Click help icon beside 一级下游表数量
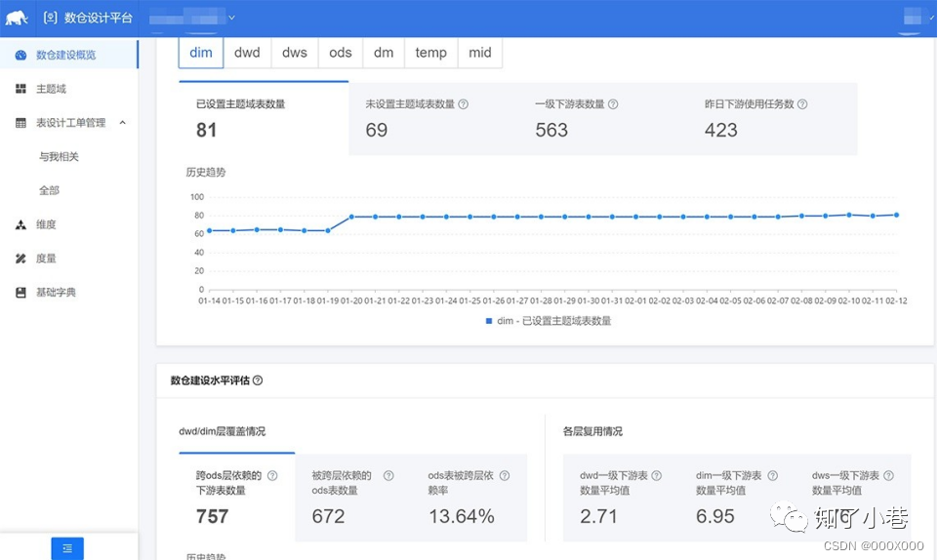Viewport: 939px width, 560px height. pos(613,104)
